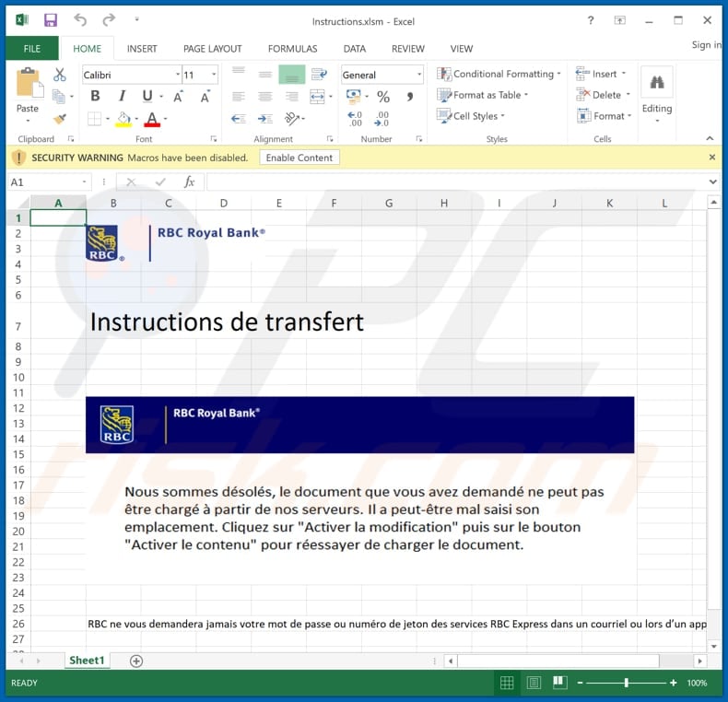Viewport: 728px width, 702px height.
Task: Increase indent
Action: [x=265, y=119]
